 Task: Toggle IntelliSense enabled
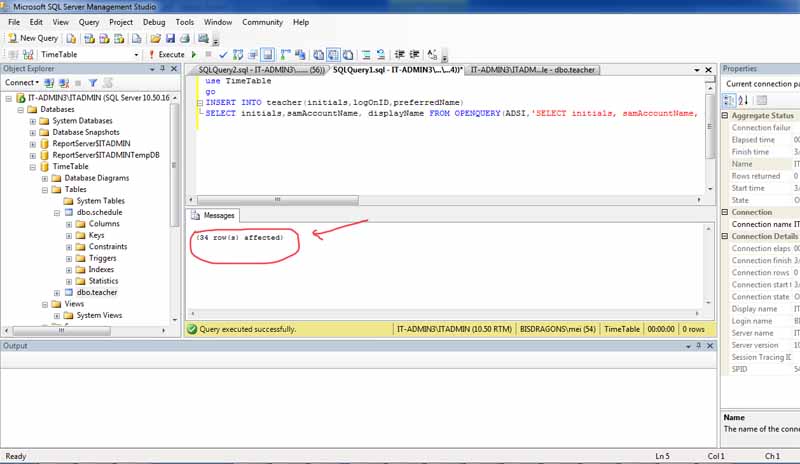click(267, 54)
